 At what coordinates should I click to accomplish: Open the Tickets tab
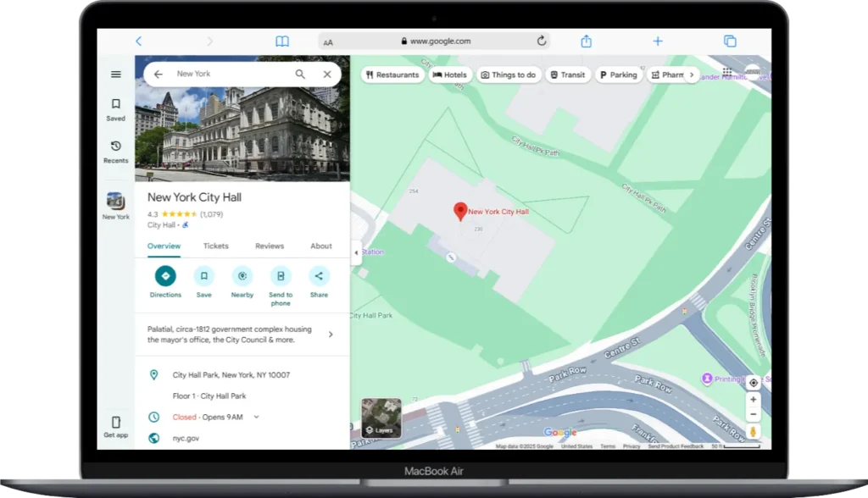click(215, 246)
